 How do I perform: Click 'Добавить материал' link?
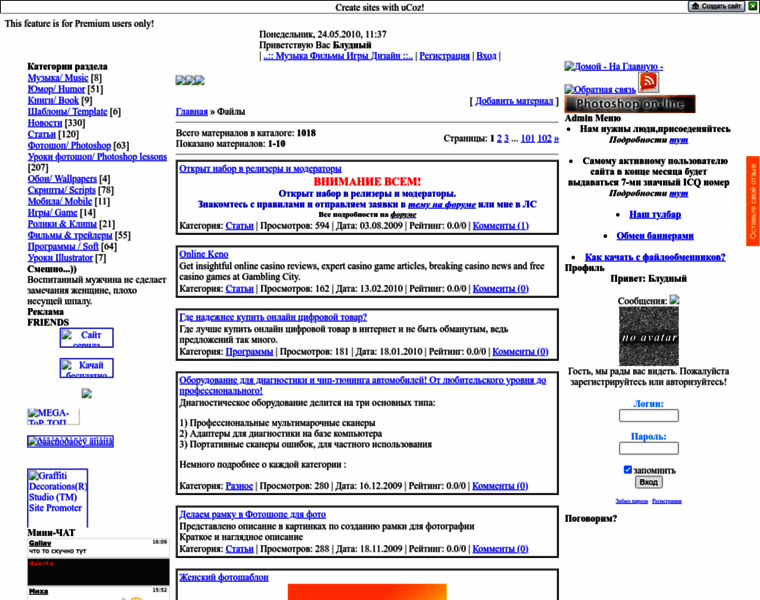(514, 101)
